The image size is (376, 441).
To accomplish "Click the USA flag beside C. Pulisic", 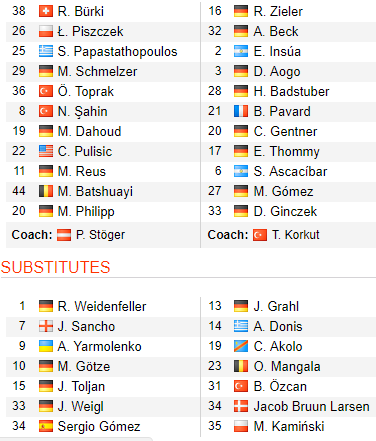I will click(x=46, y=151).
